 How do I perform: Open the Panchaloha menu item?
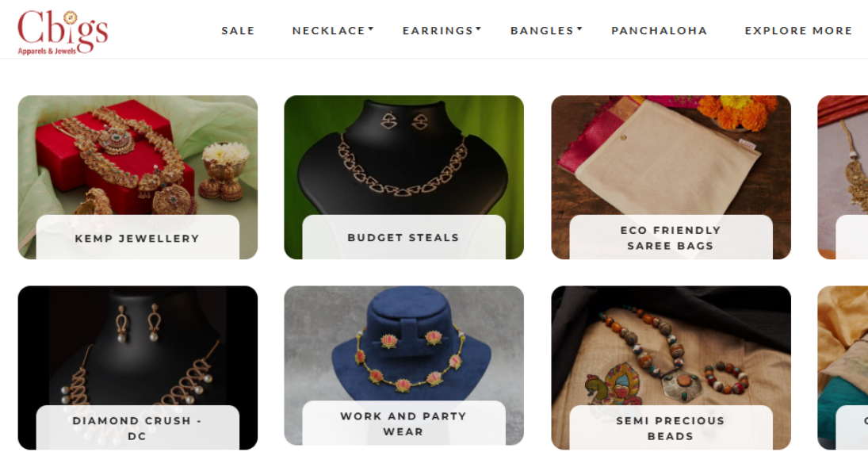[x=660, y=31]
